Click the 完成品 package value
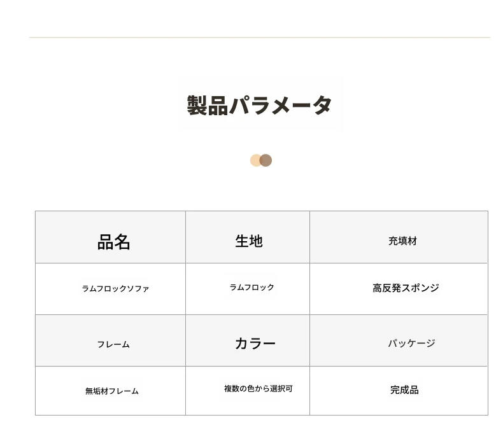This screenshot has height=448, width=503. (x=404, y=390)
